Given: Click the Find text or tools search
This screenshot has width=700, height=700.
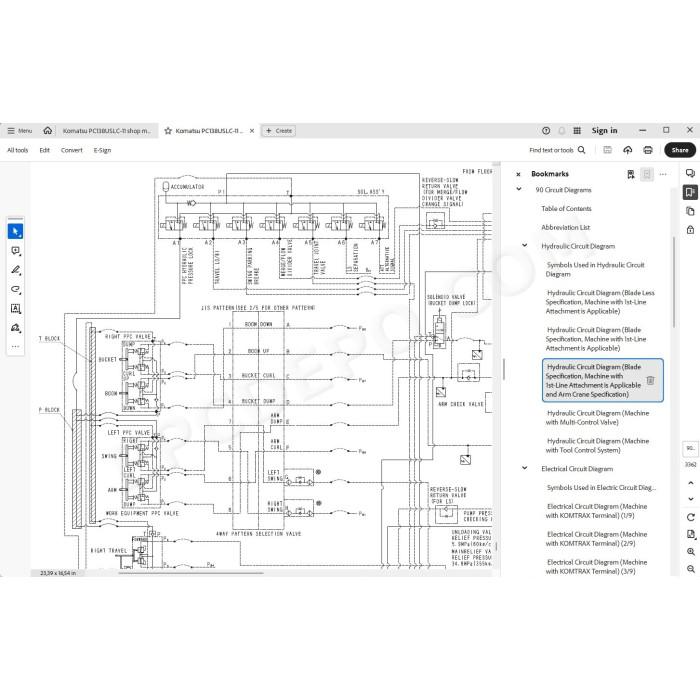Looking at the screenshot, I should click(557, 150).
